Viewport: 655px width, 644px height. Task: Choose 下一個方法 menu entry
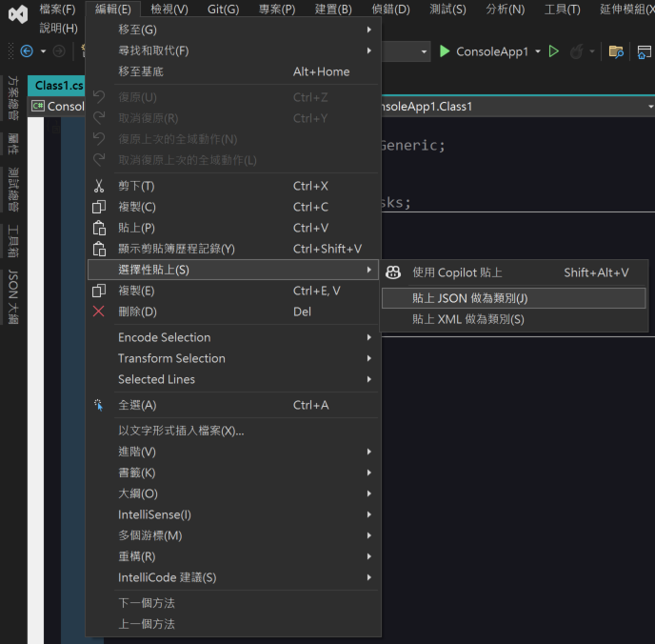[233, 603]
